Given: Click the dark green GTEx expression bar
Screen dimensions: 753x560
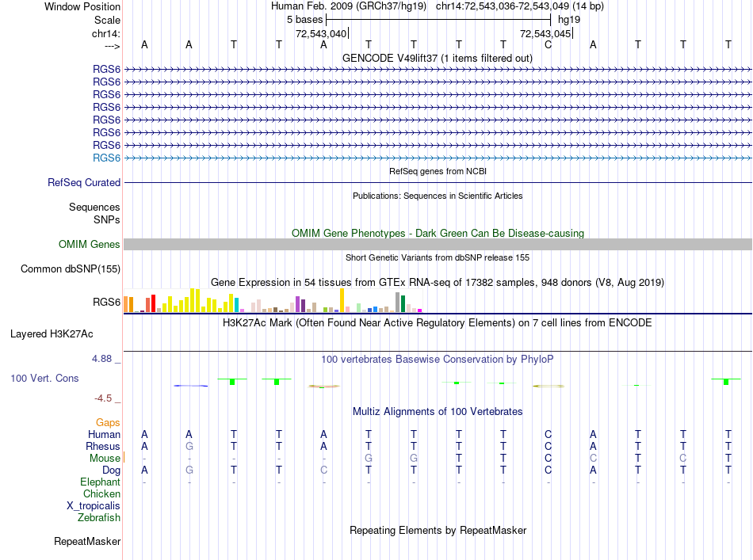Looking at the screenshot, I should click(403, 303).
